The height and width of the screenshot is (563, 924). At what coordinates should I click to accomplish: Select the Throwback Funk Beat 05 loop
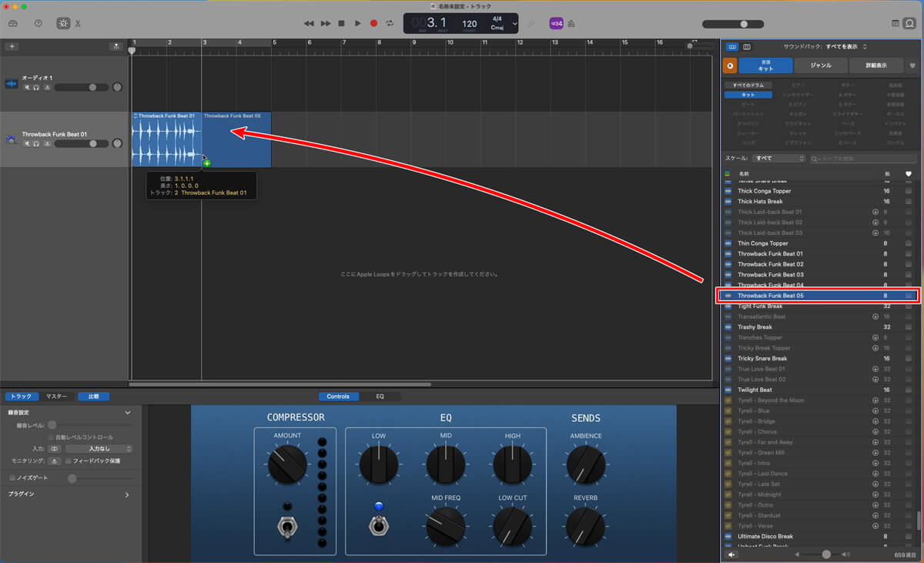pos(819,296)
